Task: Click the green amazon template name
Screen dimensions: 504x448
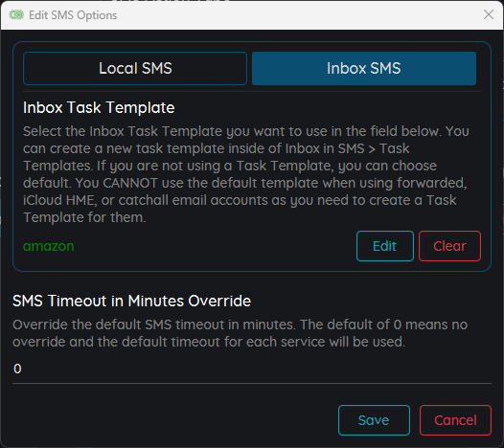Action: pyautogui.click(x=49, y=246)
